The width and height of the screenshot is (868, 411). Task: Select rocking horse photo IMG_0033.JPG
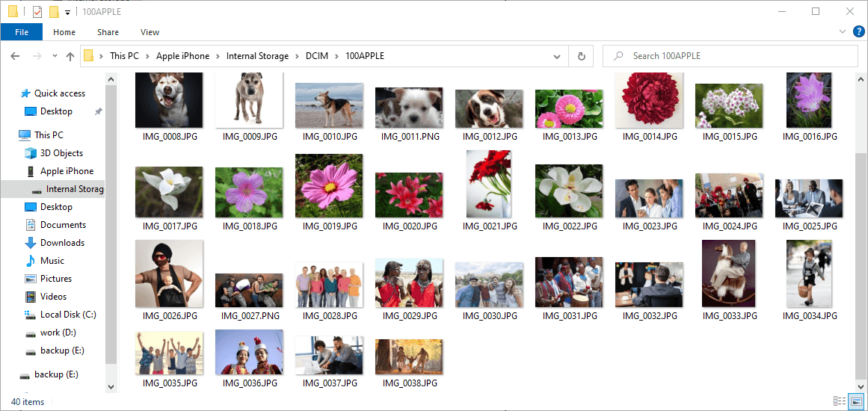(x=728, y=274)
